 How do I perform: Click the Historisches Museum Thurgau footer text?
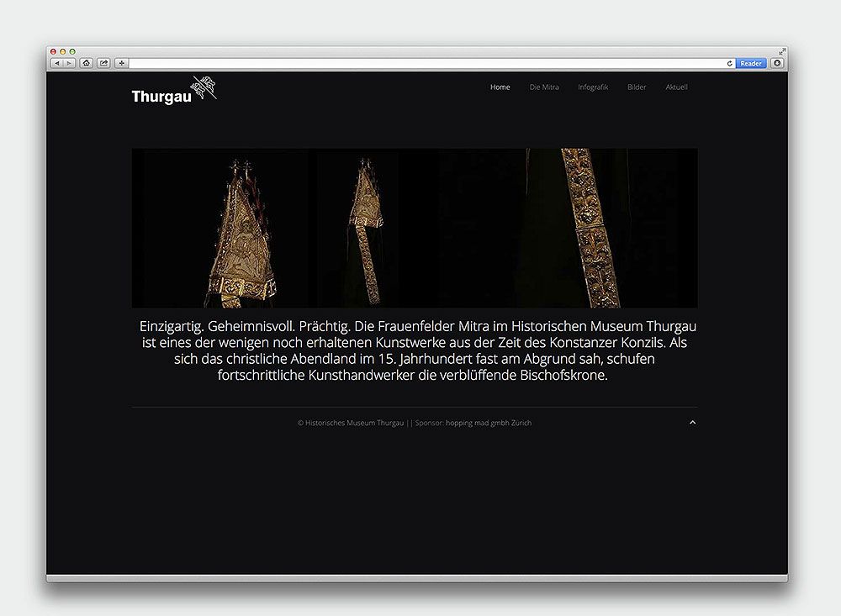tap(353, 423)
